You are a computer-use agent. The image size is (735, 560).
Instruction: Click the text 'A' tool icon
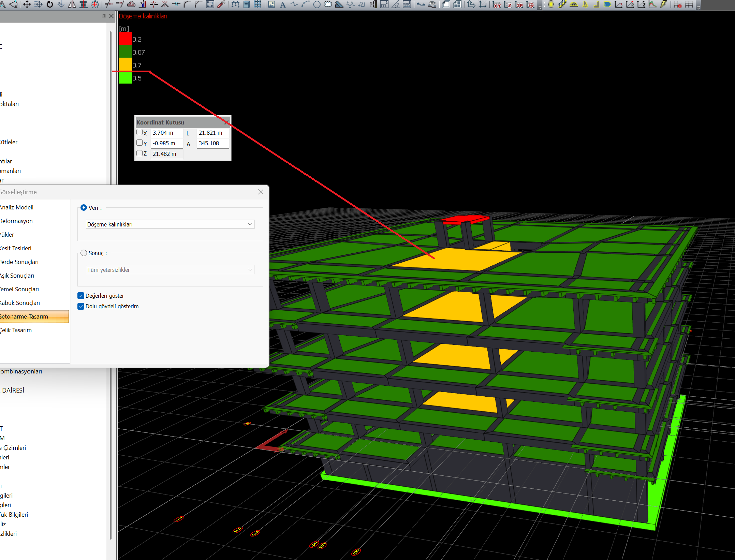(x=283, y=5)
